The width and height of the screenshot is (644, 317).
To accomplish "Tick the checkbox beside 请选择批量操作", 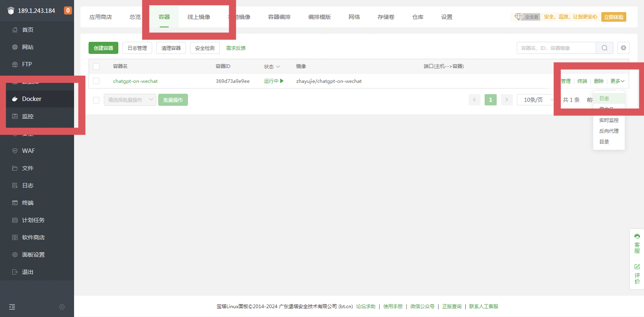I will (96, 100).
